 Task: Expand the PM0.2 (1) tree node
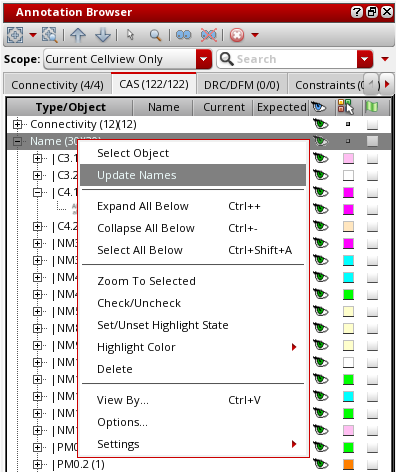pyautogui.click(x=37, y=464)
